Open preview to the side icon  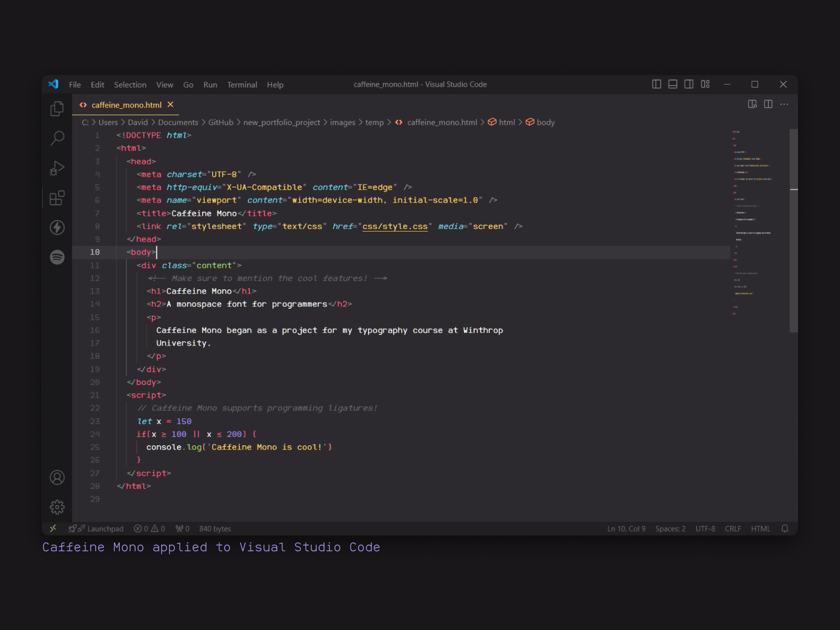pyautogui.click(x=752, y=104)
